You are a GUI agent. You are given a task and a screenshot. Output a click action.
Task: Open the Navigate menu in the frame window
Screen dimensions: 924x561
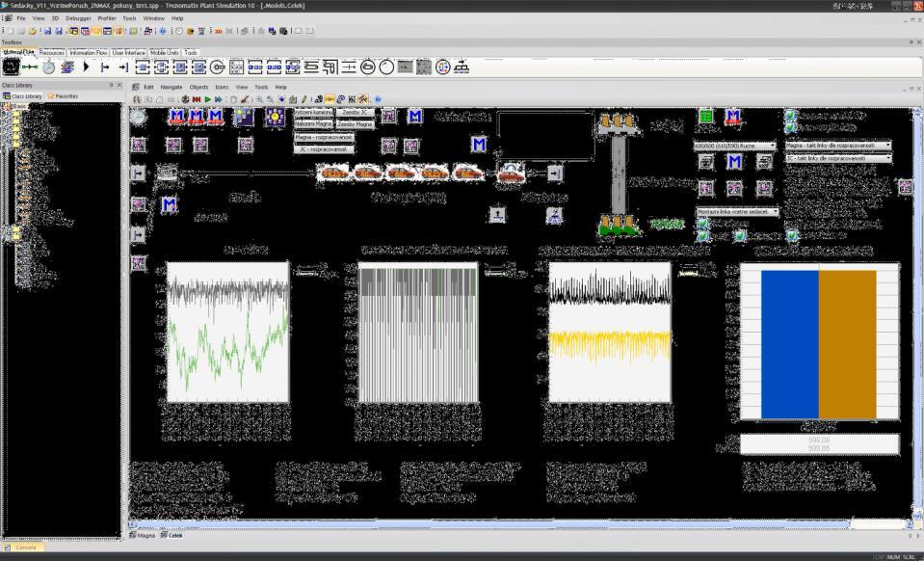point(172,87)
